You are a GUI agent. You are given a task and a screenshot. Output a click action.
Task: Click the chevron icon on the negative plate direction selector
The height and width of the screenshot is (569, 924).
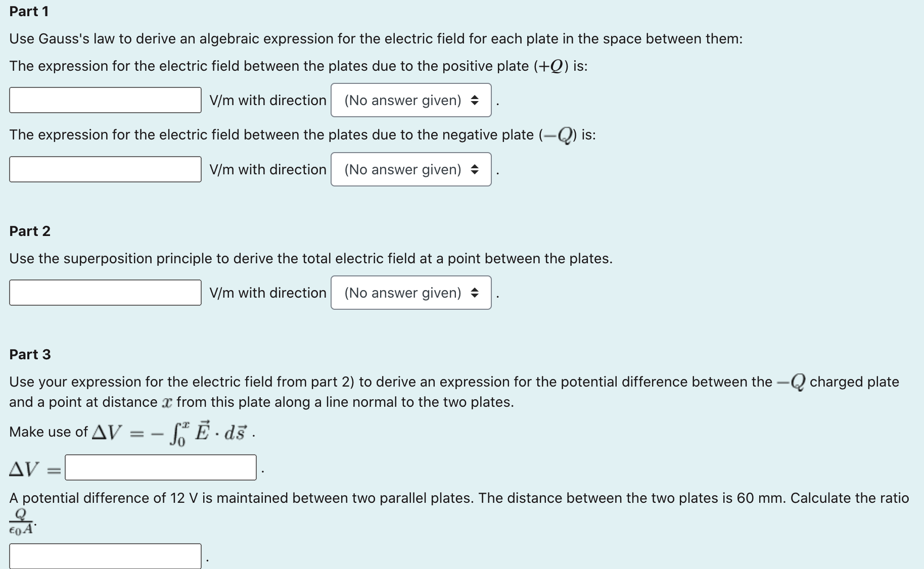pyautogui.click(x=474, y=169)
